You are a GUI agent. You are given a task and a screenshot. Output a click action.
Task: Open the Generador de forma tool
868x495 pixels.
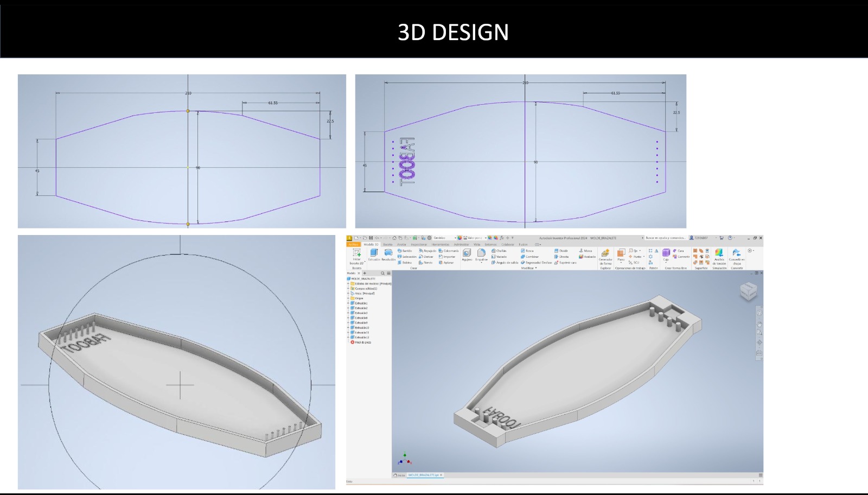(605, 257)
